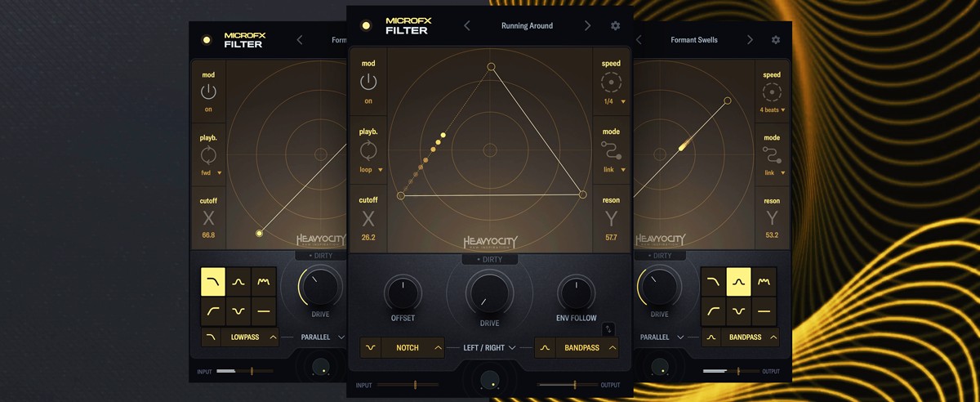Select highpass shape in right window grid
The image size is (980, 402).
713,310
